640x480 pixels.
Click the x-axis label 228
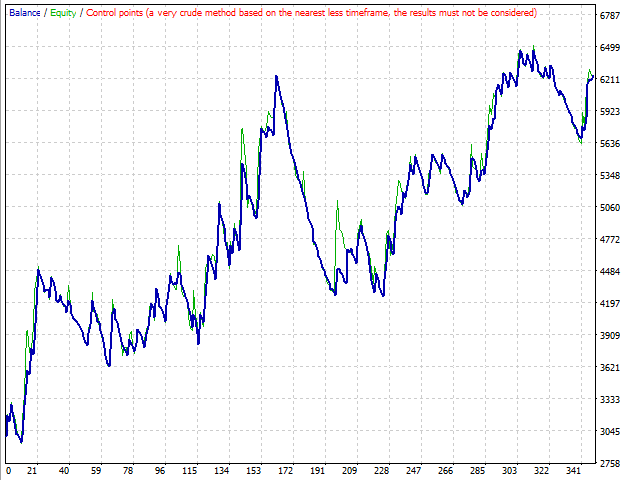(x=382, y=471)
